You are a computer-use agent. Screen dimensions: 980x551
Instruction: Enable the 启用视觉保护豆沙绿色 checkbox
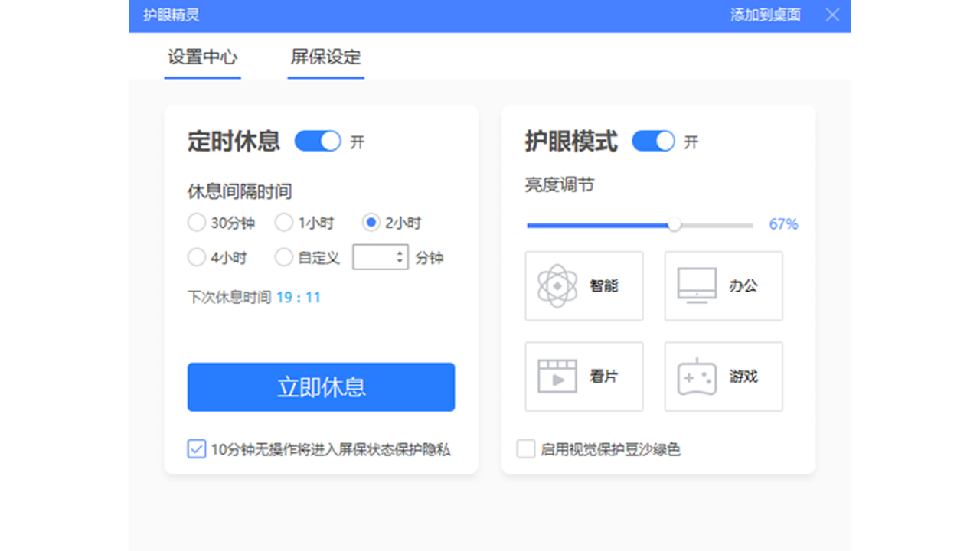526,449
